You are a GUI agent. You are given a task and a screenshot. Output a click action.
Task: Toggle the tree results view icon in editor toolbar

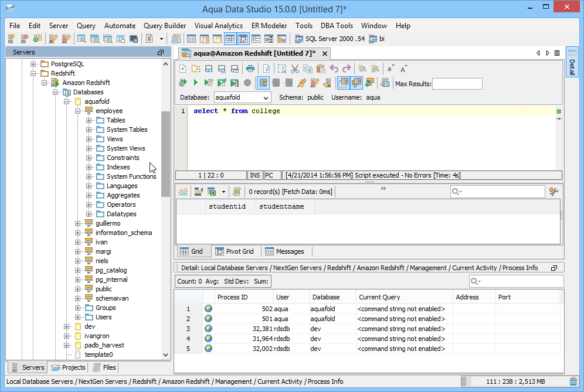pos(356,83)
